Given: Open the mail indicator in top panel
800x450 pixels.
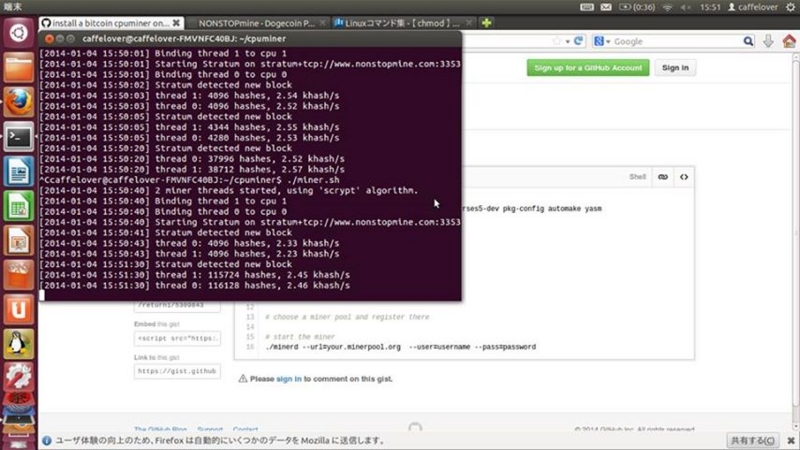Looking at the screenshot, I should pos(606,7).
